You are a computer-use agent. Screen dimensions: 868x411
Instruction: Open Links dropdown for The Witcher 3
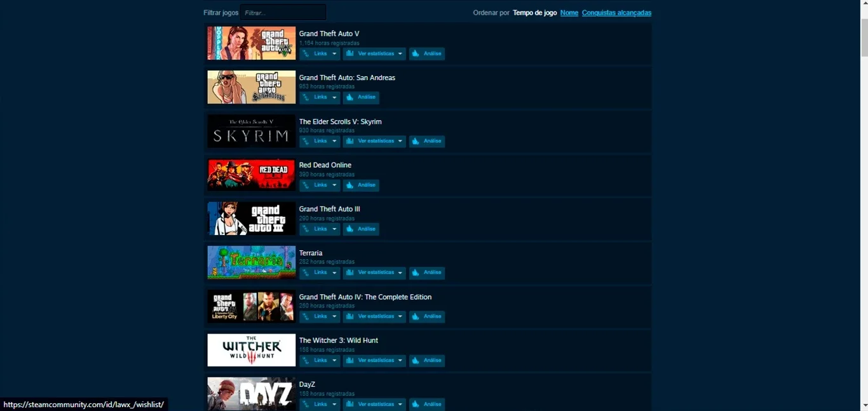pyautogui.click(x=320, y=361)
